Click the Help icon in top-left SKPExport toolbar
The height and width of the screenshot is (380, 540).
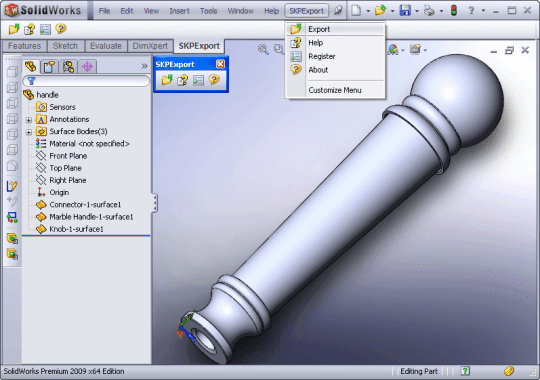(x=29, y=29)
